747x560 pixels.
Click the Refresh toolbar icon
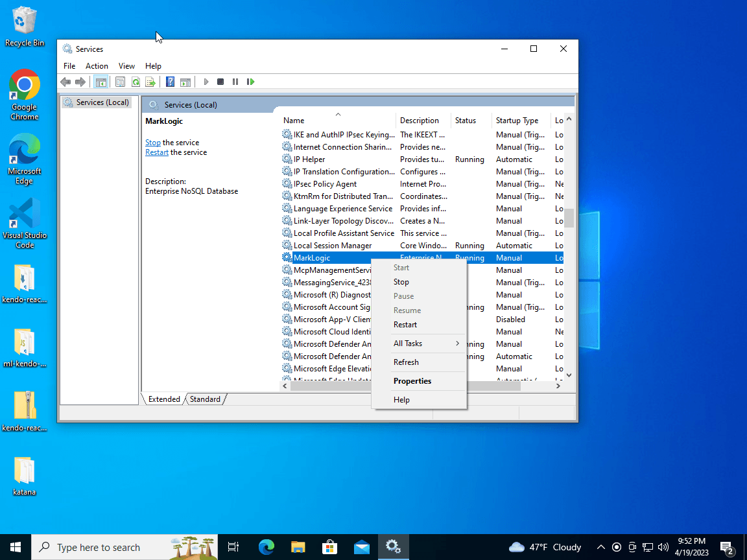pyautogui.click(x=136, y=82)
